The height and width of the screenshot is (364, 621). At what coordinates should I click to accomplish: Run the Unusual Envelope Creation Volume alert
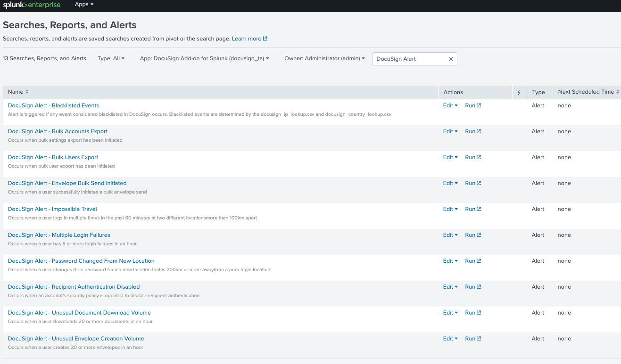pos(473,339)
